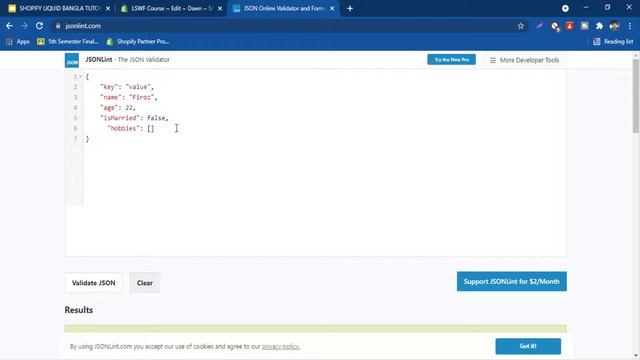Click the browser forward arrow

coord(24,26)
